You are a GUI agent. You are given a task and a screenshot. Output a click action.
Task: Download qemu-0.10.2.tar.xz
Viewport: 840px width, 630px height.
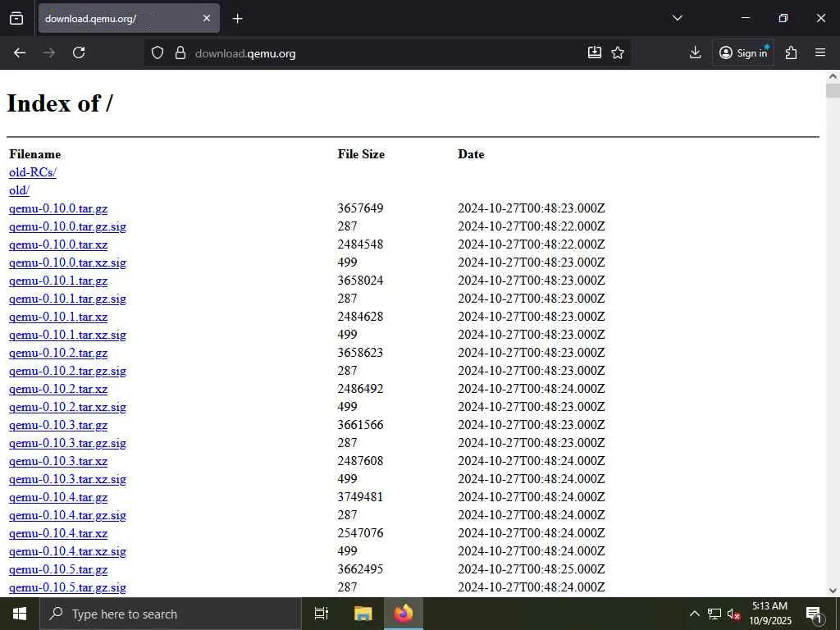point(58,389)
